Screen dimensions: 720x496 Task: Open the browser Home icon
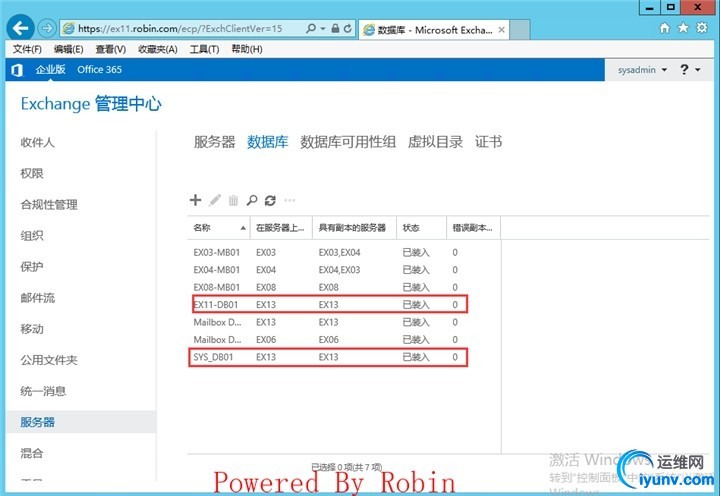click(664, 28)
